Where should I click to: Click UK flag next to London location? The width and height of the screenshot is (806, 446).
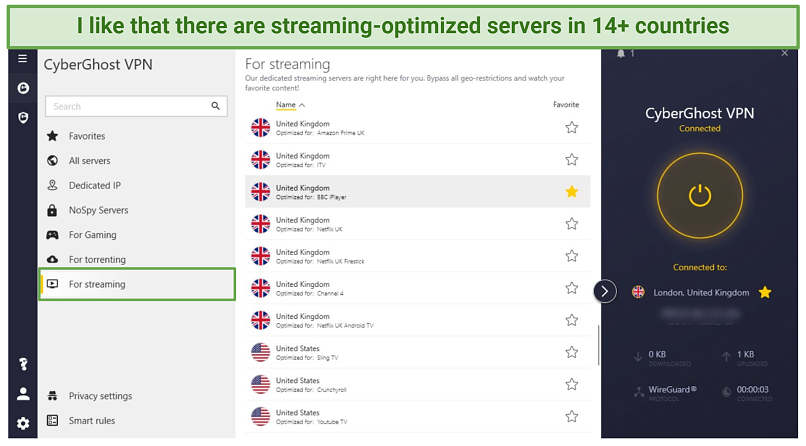(x=638, y=292)
